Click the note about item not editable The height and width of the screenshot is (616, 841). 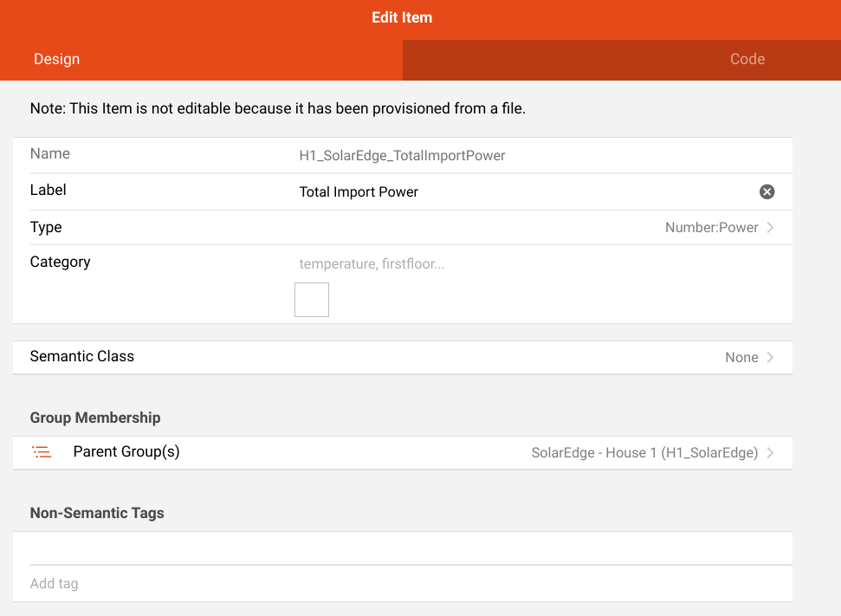click(x=278, y=109)
